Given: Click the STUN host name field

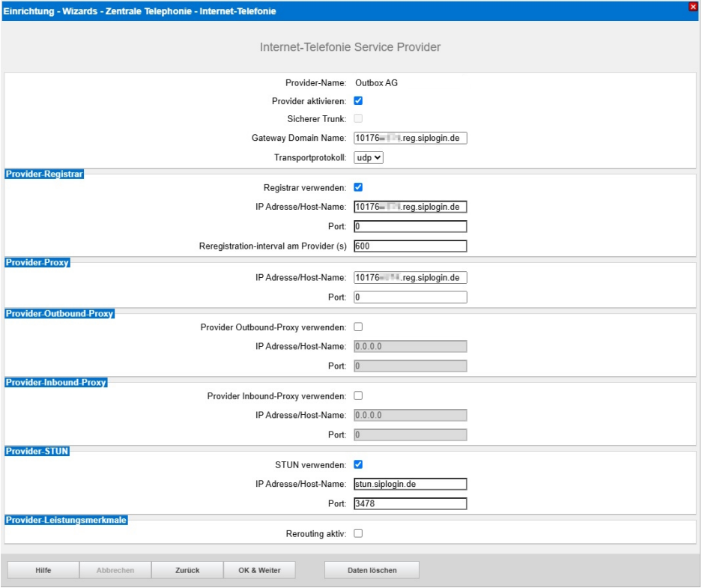Looking at the screenshot, I should coord(410,484).
